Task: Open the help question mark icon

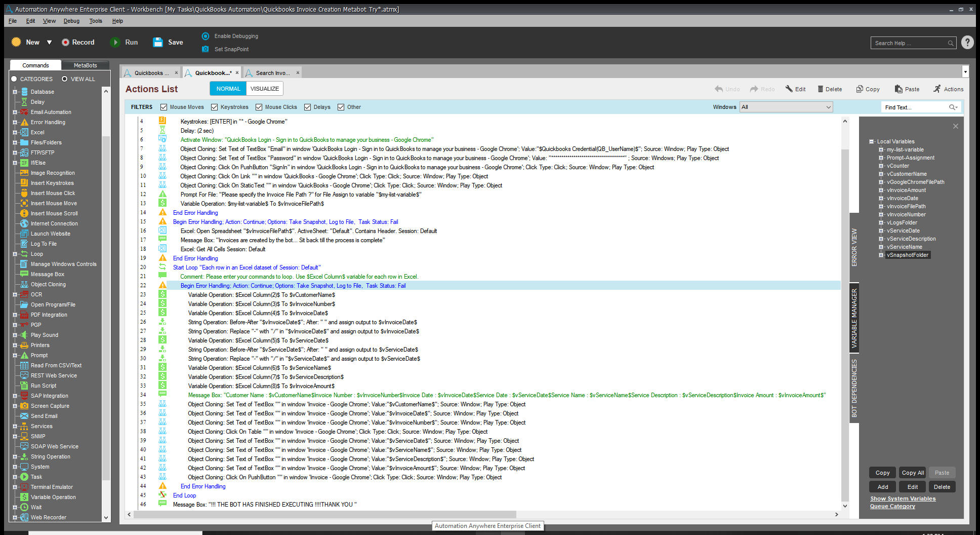Action: click(x=967, y=43)
